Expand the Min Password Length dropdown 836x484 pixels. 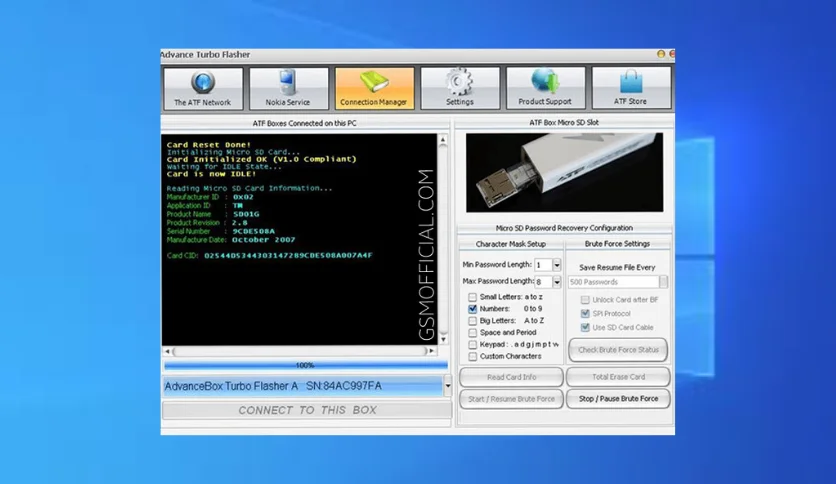click(x=557, y=265)
